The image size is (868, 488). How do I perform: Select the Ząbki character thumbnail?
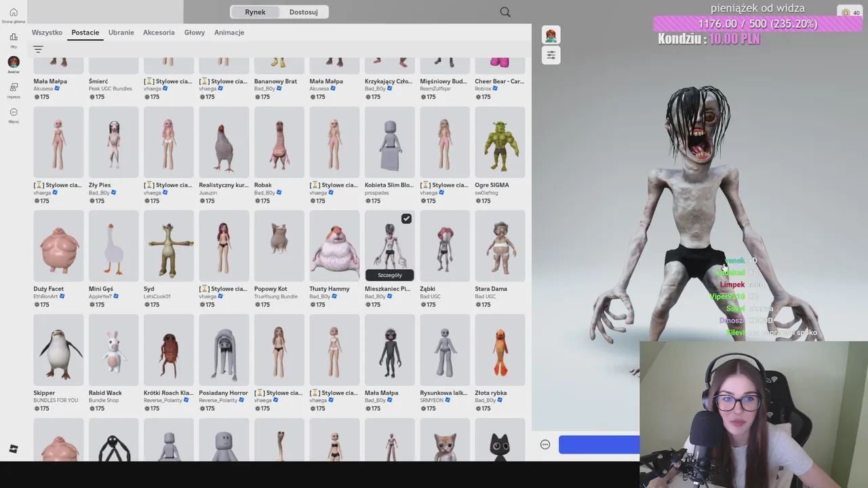445,246
